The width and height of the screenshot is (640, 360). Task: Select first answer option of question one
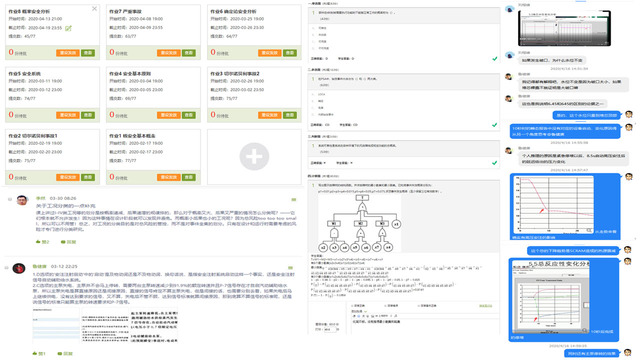(x=320, y=28)
